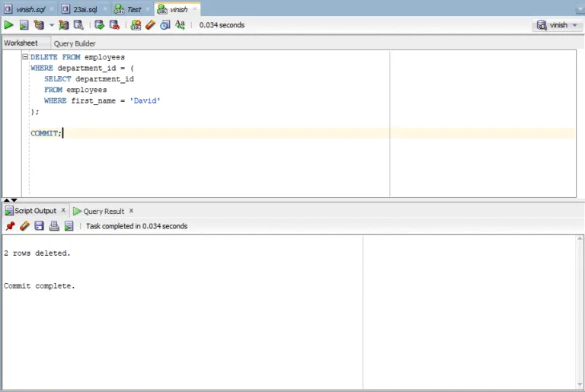Select the Worksheet sub-tab
Screen dimensions: 585x392
coord(21,43)
